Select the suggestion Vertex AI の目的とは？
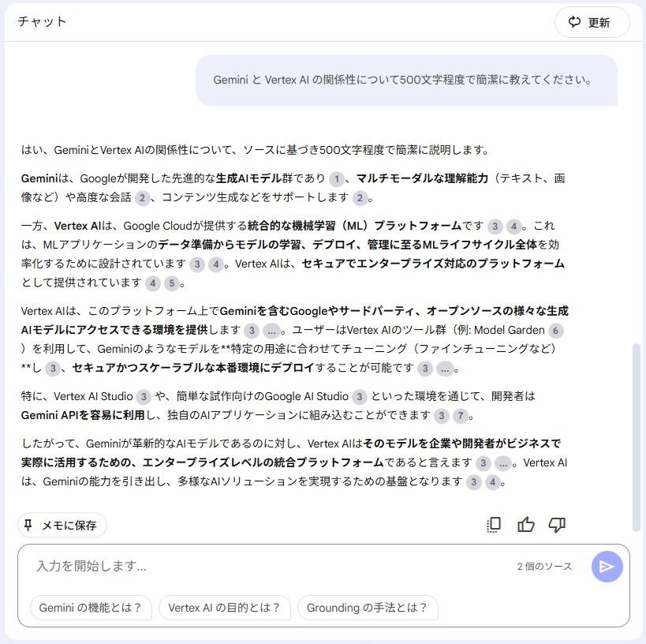 click(225, 608)
